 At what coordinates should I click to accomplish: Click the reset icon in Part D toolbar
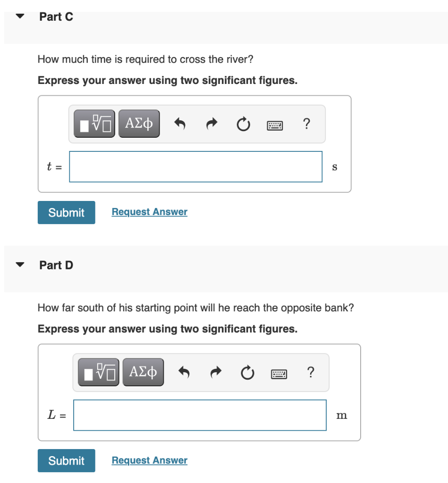(x=247, y=372)
